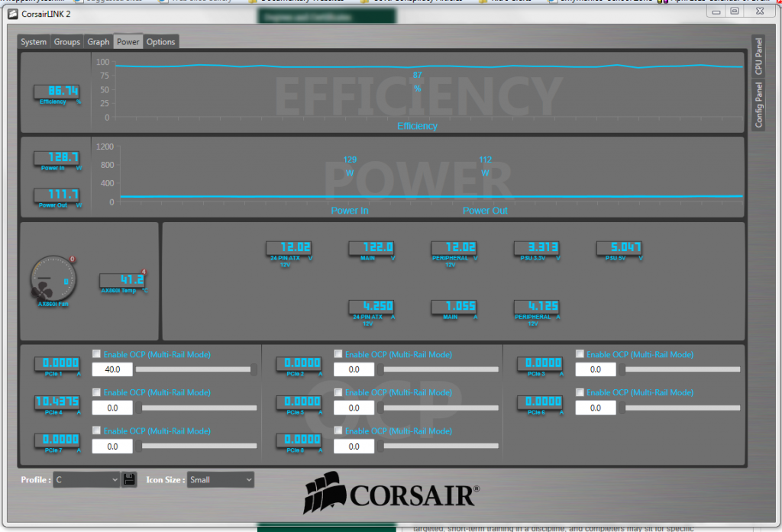Screen dimensions: 782x532
Task: Click the CorsairLINK 2 title bar icon
Action: 13,14
